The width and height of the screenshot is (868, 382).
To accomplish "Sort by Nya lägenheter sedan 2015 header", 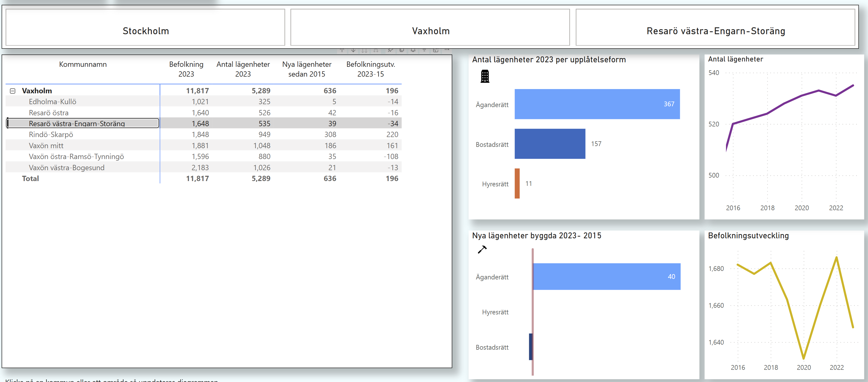I will (306, 69).
